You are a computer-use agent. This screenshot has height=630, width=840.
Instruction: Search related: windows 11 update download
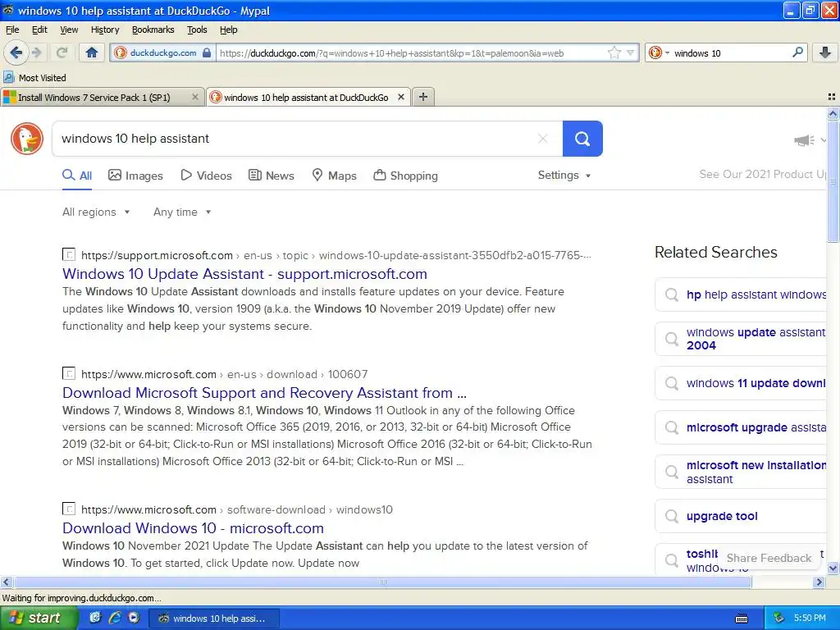[741, 383]
